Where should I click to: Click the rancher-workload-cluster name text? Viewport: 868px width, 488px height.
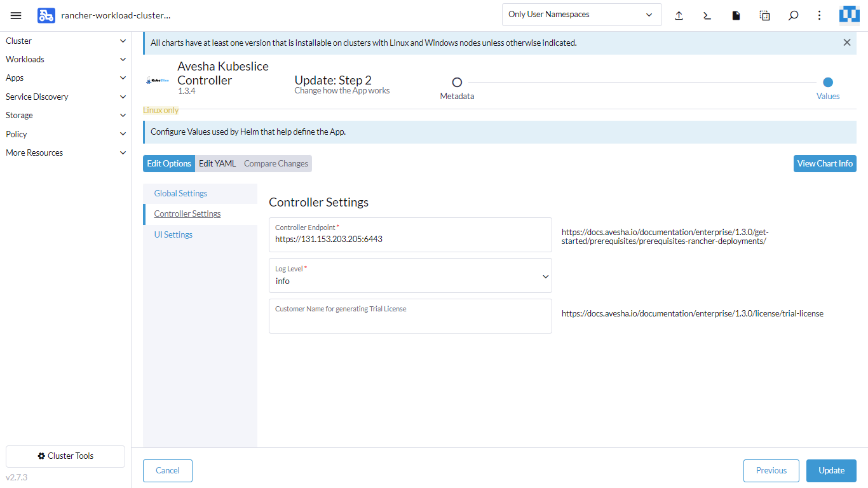click(116, 15)
